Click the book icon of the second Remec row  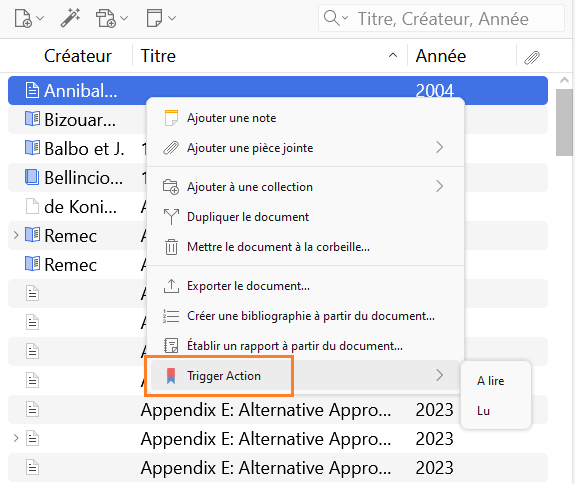(x=32, y=264)
